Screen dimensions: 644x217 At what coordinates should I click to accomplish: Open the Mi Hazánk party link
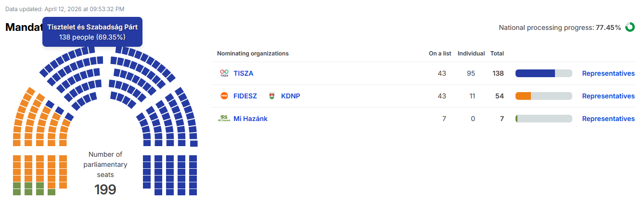pos(250,119)
